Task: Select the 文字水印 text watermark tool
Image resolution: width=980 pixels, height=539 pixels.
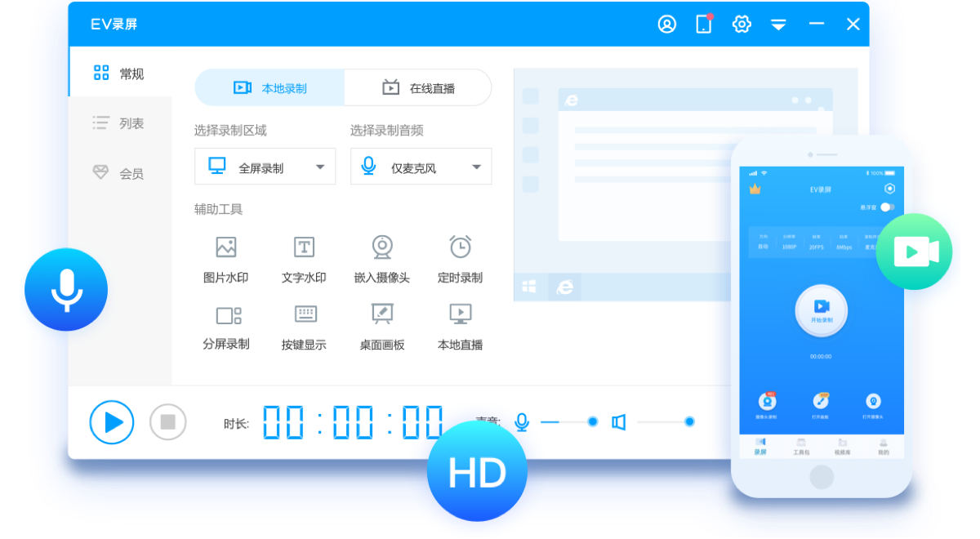Action: [x=304, y=260]
